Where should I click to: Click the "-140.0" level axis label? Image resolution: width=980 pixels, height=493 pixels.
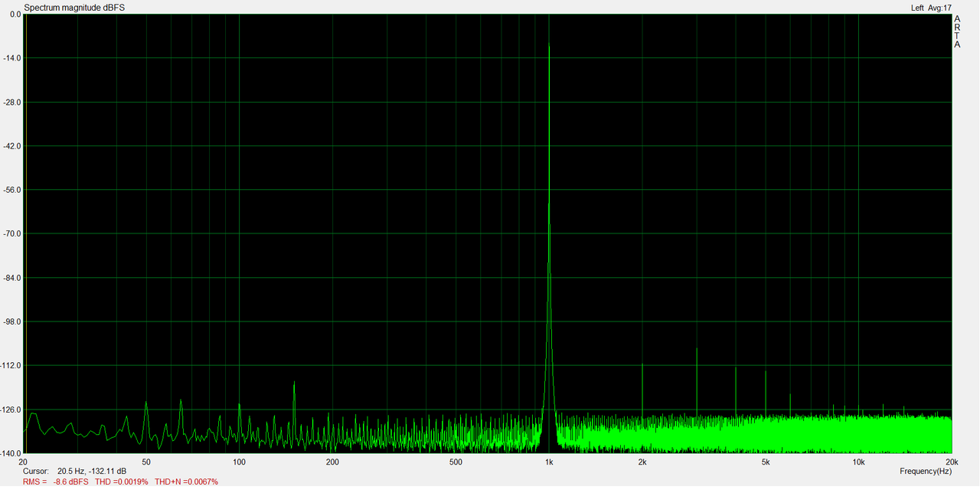tap(11, 453)
